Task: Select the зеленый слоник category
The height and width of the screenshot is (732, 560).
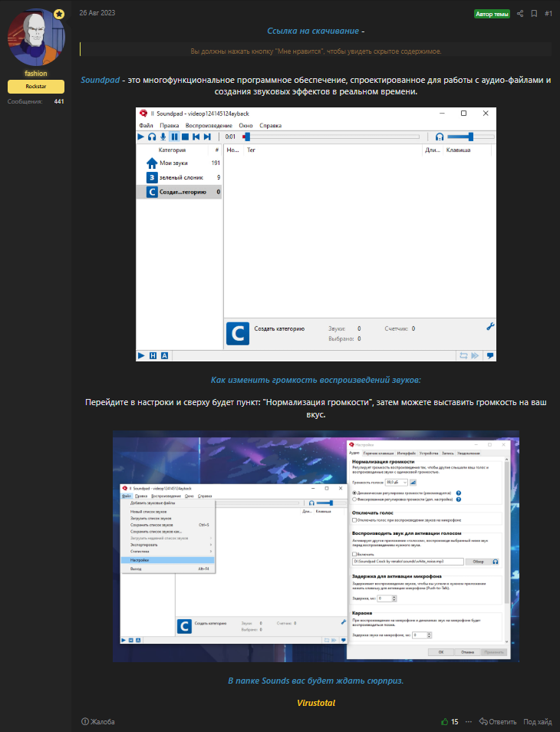Action: 179,177
